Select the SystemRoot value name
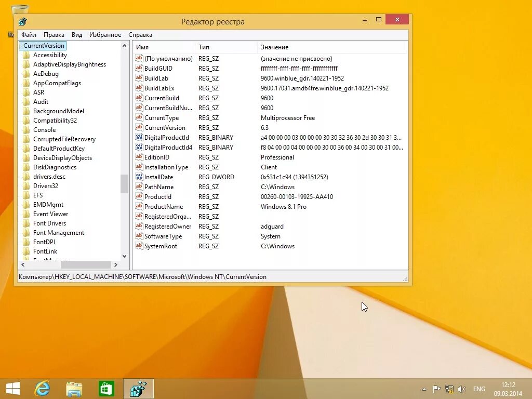The width and height of the screenshot is (532, 399). pos(161,246)
